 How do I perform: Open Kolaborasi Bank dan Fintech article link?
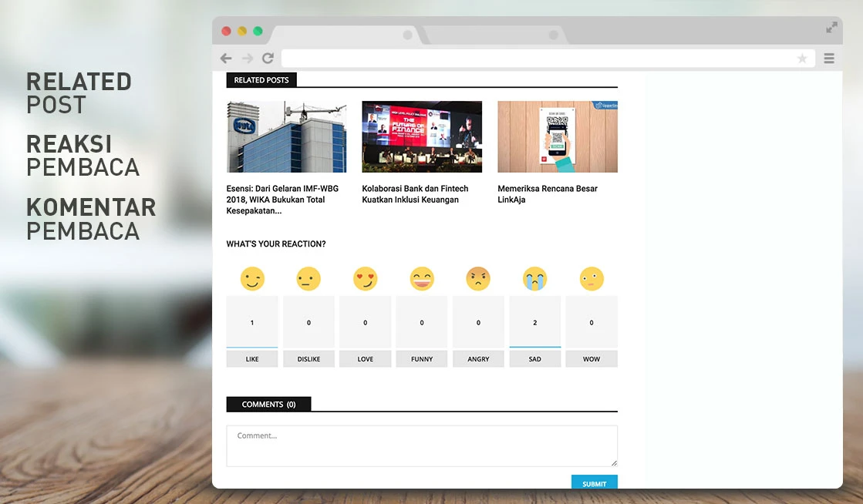(415, 193)
